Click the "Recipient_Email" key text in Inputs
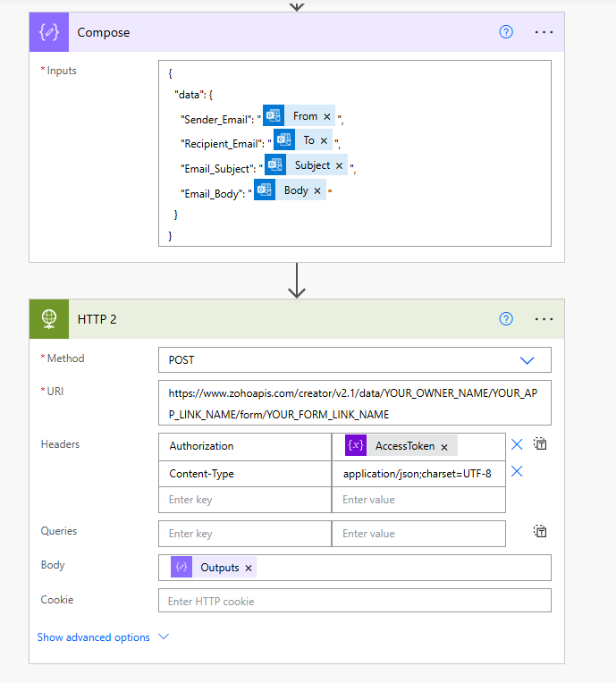Image resolution: width=616 pixels, height=683 pixels. [x=222, y=144]
